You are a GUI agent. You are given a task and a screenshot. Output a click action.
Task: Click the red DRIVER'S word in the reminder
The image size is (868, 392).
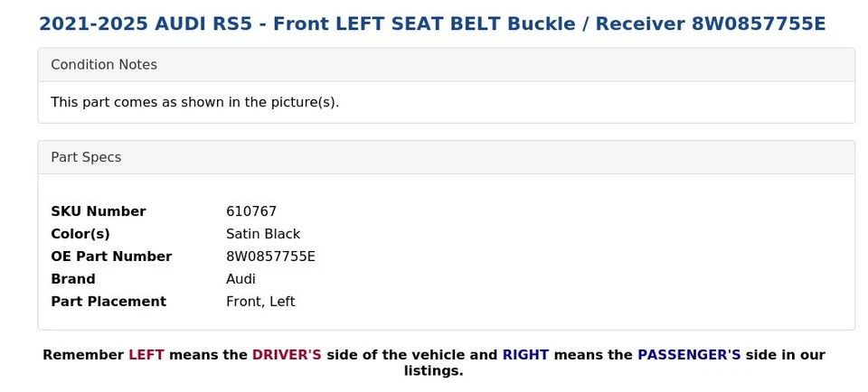(x=287, y=355)
